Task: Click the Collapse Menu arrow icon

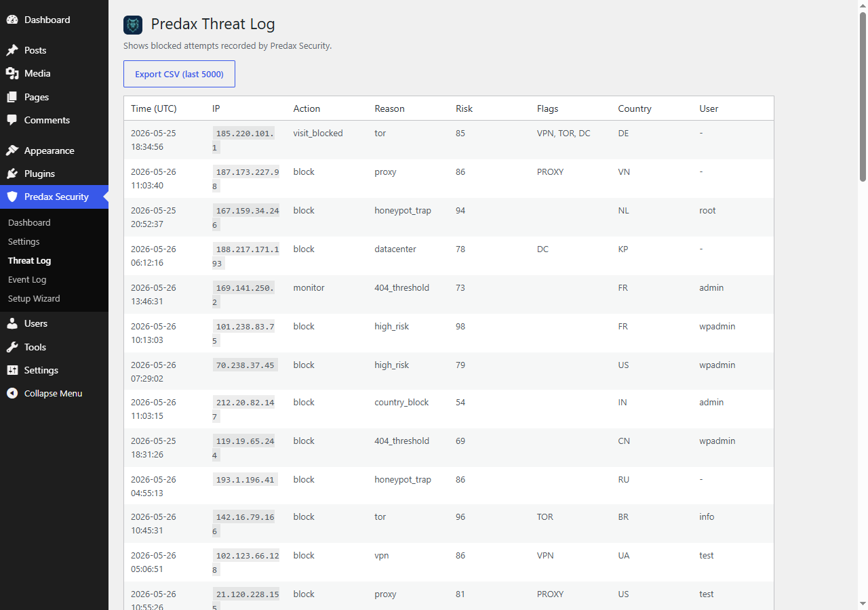Action: point(12,393)
